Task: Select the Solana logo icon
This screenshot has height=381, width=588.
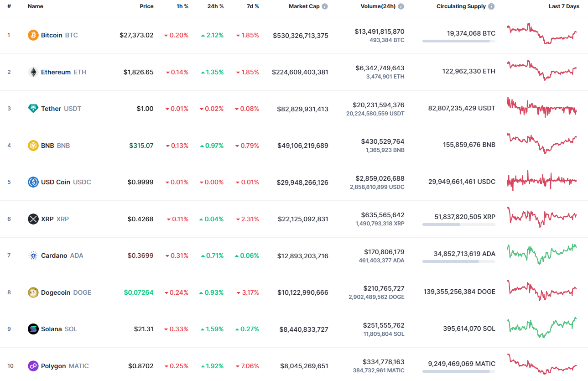Action: tap(32, 329)
